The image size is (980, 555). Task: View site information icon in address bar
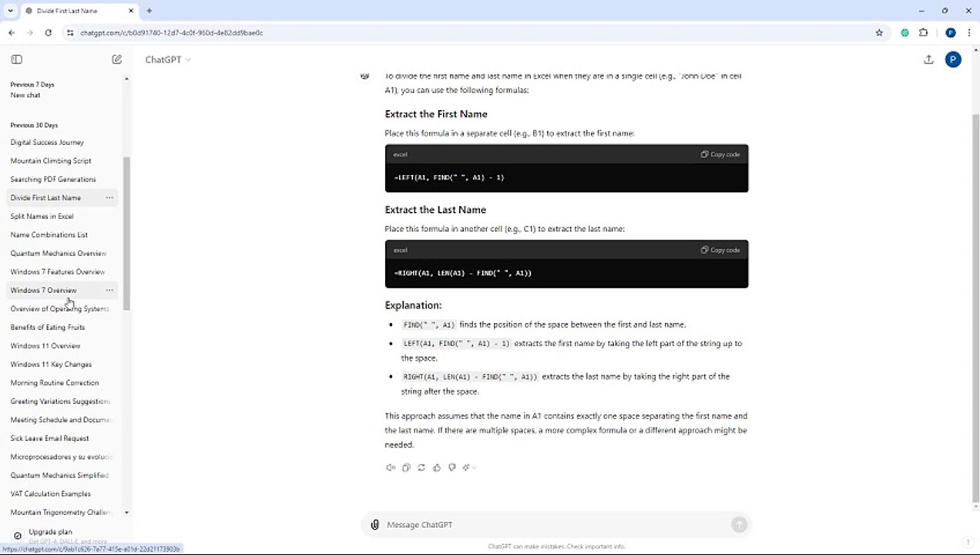pos(70,33)
